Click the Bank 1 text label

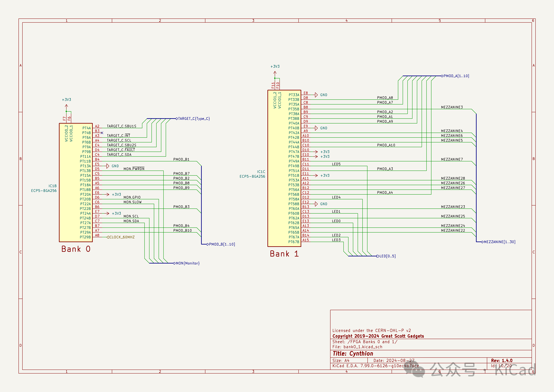click(284, 253)
